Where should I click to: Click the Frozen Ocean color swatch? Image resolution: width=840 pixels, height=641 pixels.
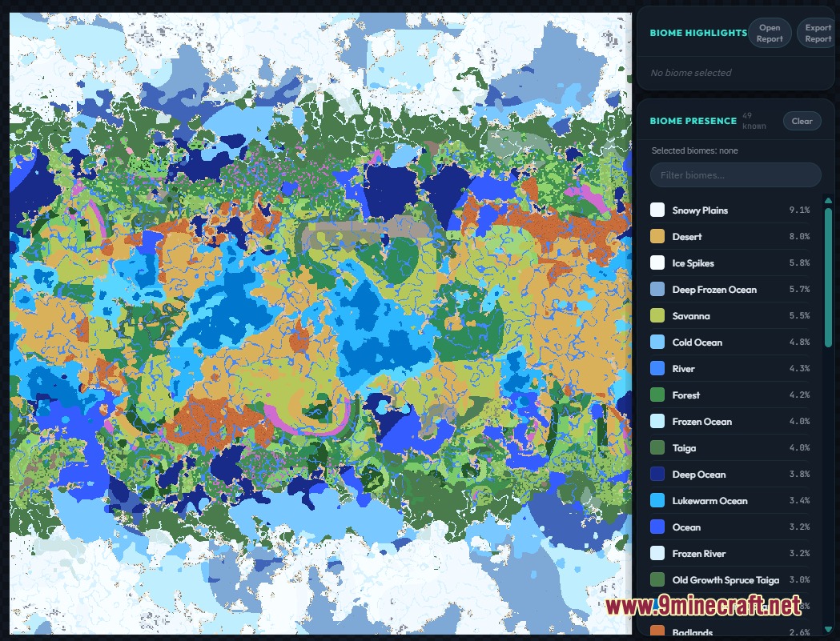(x=657, y=422)
